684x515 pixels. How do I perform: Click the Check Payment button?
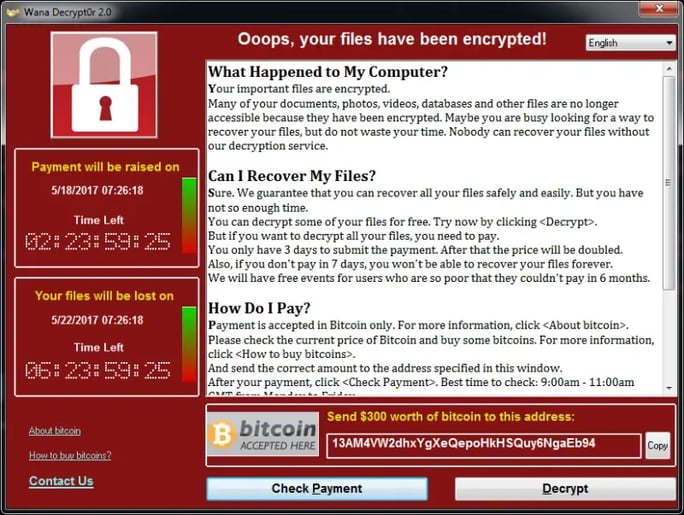[317, 488]
